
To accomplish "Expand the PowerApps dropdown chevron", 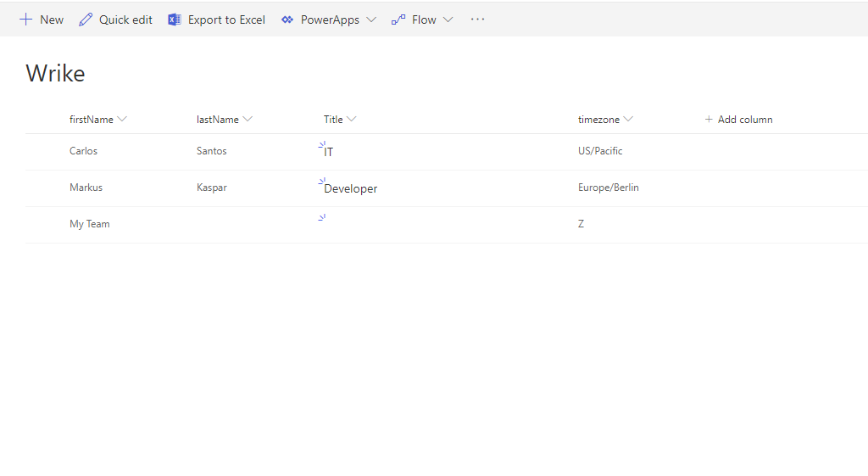I will point(371,20).
